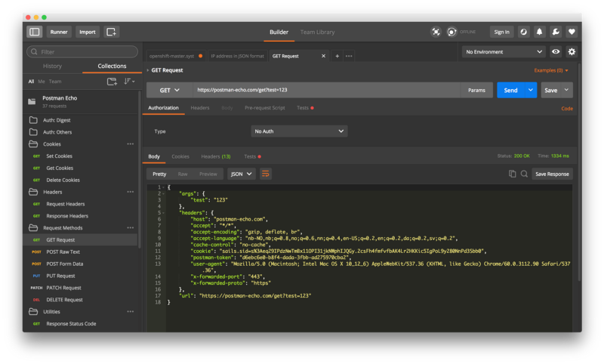Open the GET method dropdown

pyautogui.click(x=169, y=90)
